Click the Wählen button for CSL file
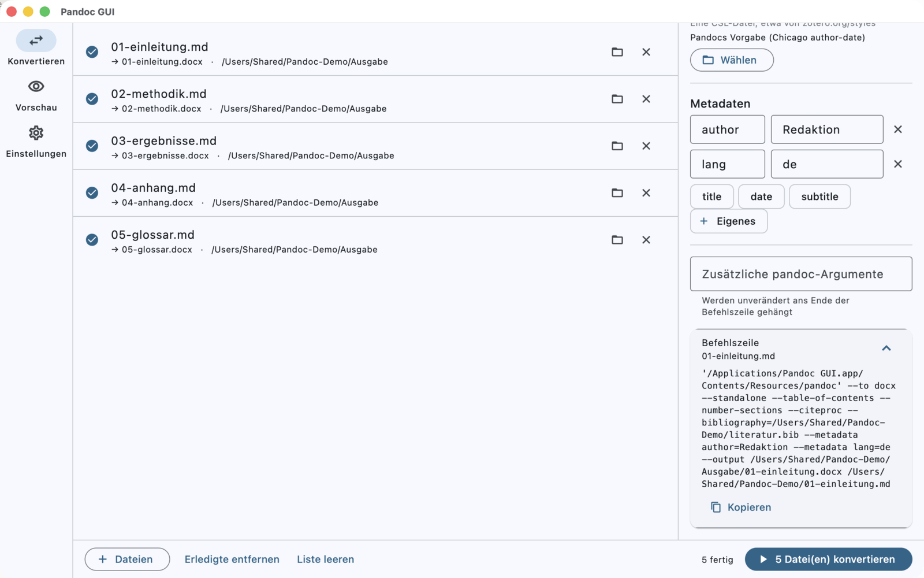The height and width of the screenshot is (578, 924). 732,60
